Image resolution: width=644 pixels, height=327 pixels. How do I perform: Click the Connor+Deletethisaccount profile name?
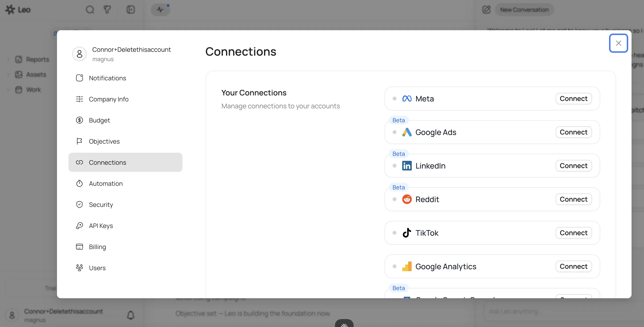(x=131, y=50)
